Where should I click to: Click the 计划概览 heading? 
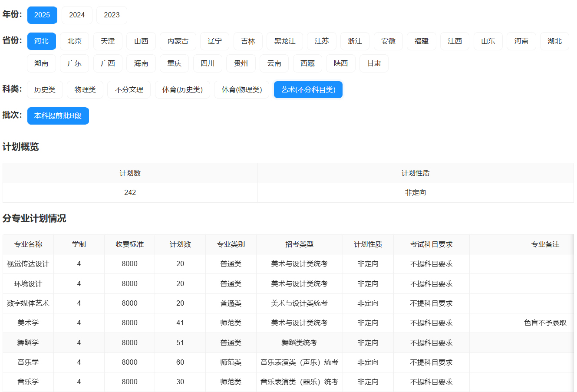[21, 147]
